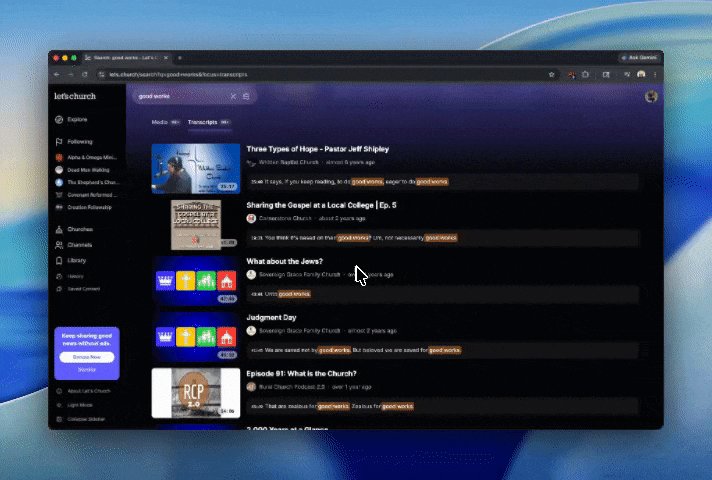This screenshot has height=480, width=712.
Task: Open the Alpha & Omega Ministries channel
Action: coord(86,157)
